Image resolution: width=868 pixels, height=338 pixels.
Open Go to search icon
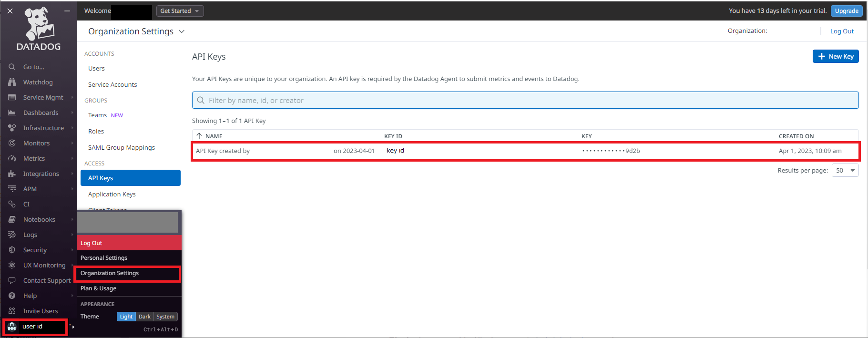(12, 67)
